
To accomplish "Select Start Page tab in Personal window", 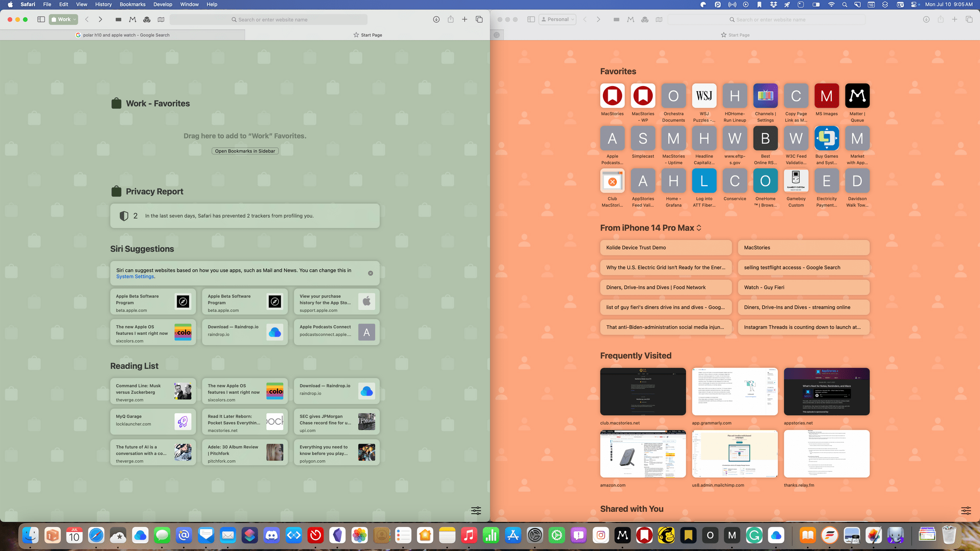I will (735, 35).
